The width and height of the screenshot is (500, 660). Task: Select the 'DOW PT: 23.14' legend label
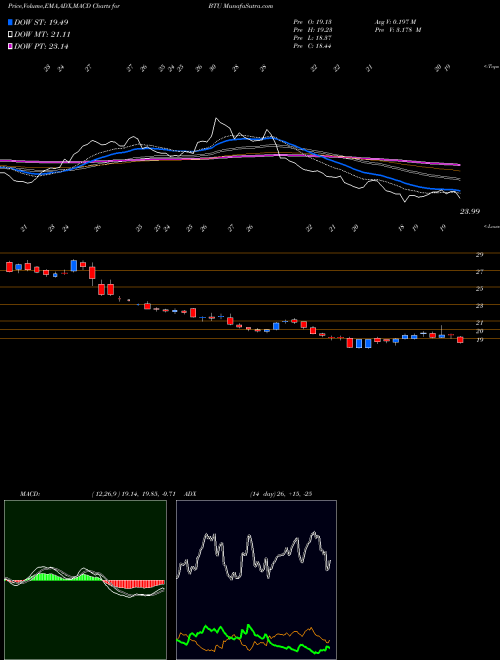41,46
